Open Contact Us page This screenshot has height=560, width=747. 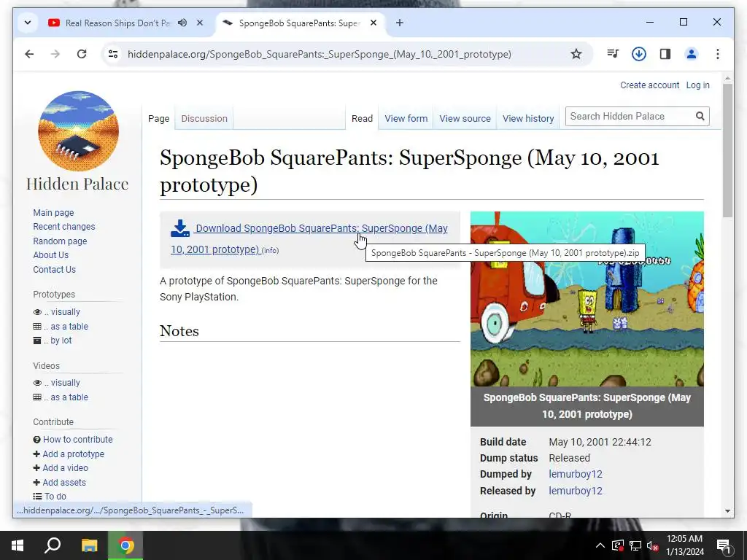tap(54, 270)
